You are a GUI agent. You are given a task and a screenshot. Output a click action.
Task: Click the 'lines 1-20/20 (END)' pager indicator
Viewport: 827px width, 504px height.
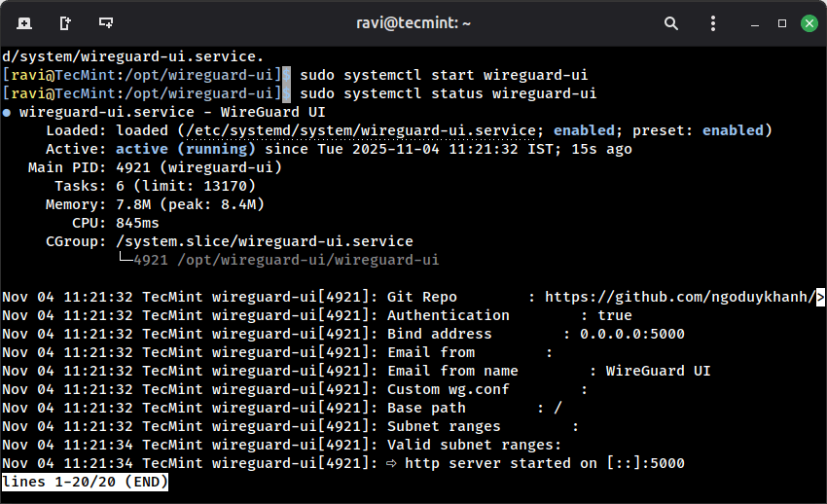tap(86, 482)
